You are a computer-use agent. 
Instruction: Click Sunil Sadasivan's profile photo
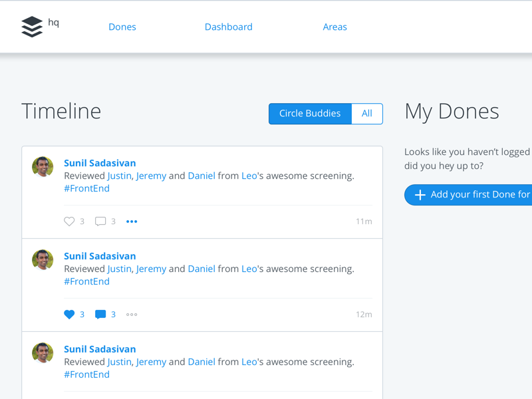43,168
